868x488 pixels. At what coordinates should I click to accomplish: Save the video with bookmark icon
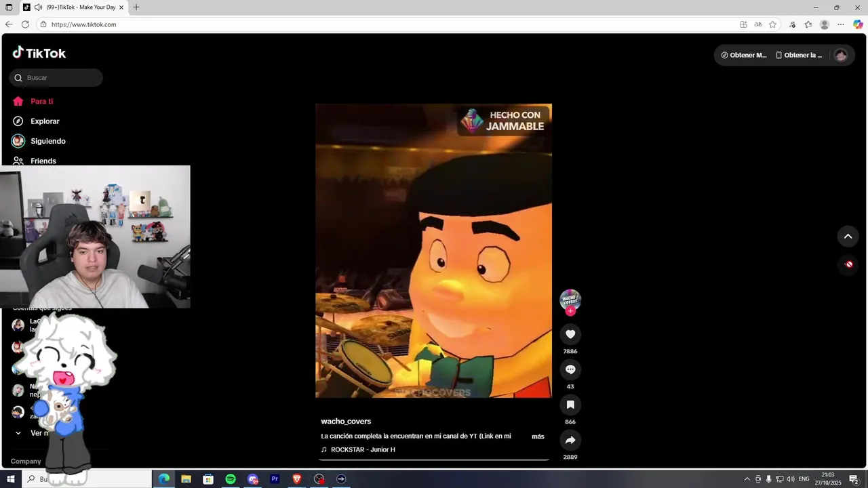[570, 405]
